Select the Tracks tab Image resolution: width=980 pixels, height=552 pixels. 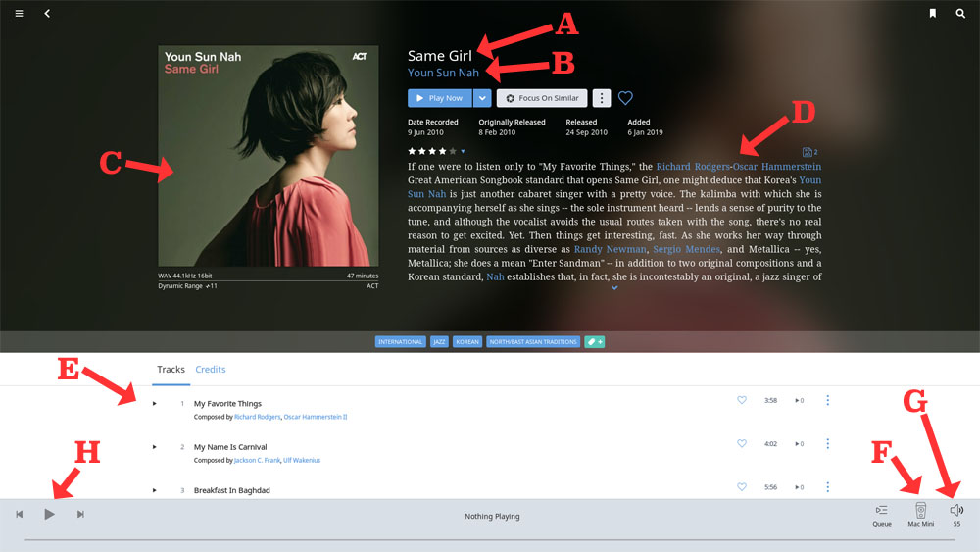click(x=171, y=370)
